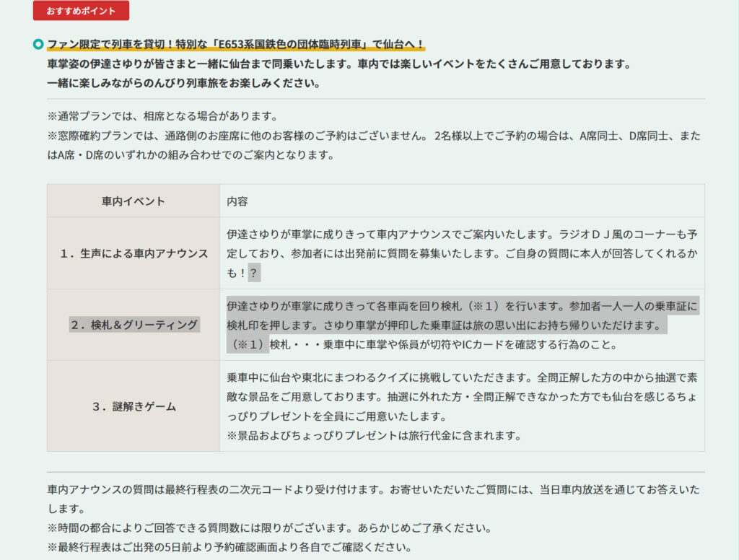This screenshot has width=739, height=560.
Task: Click the ※通常プランでは相席 note line
Action: point(162,116)
